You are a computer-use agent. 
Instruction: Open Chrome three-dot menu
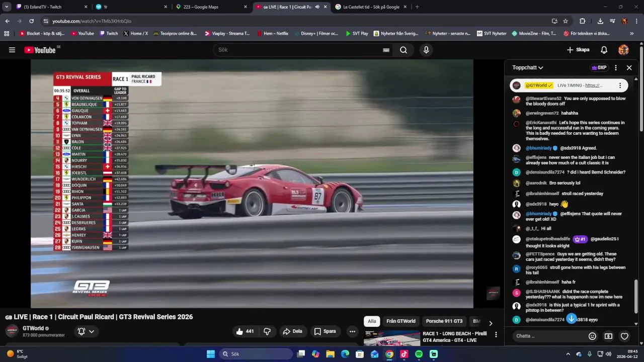click(x=636, y=21)
